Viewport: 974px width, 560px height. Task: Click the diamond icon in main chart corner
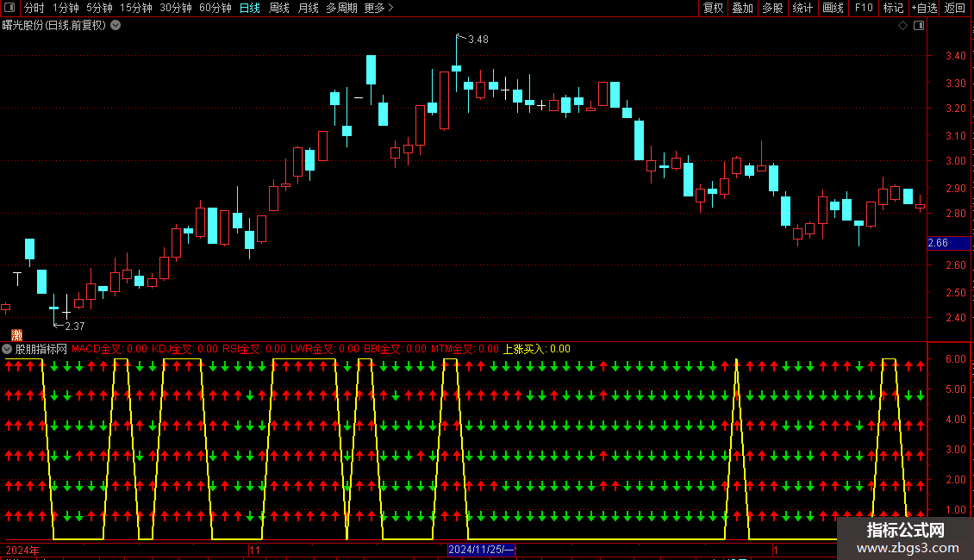[x=903, y=26]
